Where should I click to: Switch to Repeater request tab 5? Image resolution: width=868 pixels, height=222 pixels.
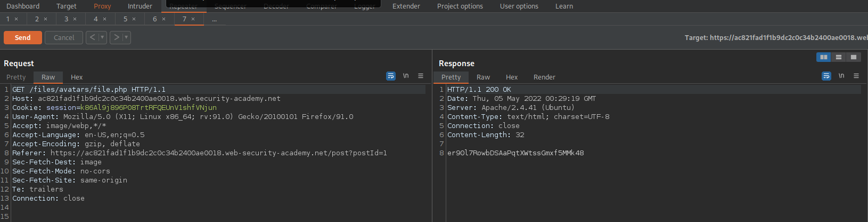coord(125,19)
